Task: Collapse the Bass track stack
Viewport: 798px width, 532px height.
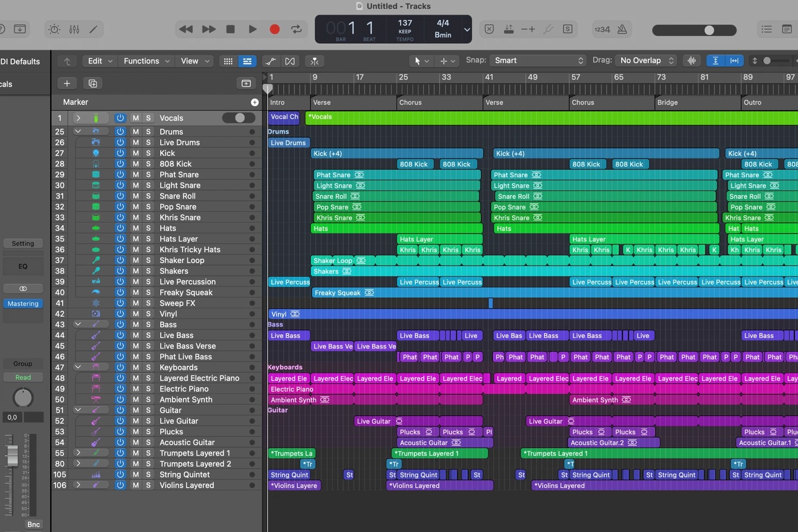Action: tap(77, 324)
